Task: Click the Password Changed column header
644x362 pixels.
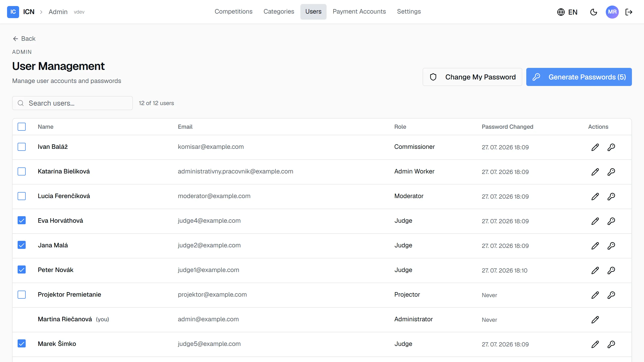Action: [x=507, y=127]
